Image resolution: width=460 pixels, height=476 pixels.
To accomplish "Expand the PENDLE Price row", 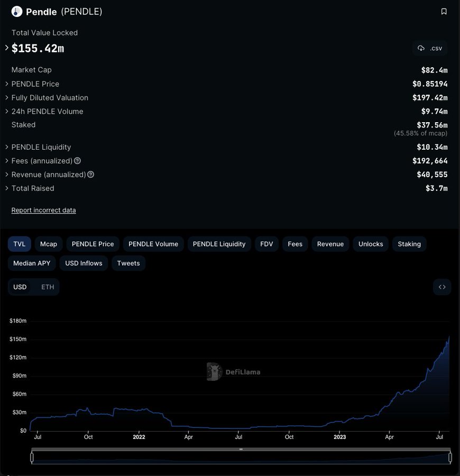I will tap(7, 84).
